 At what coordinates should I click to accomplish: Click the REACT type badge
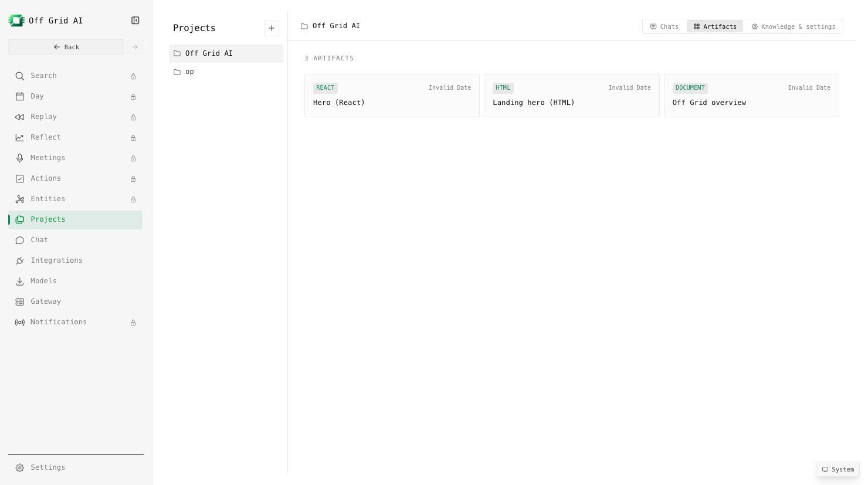325,88
